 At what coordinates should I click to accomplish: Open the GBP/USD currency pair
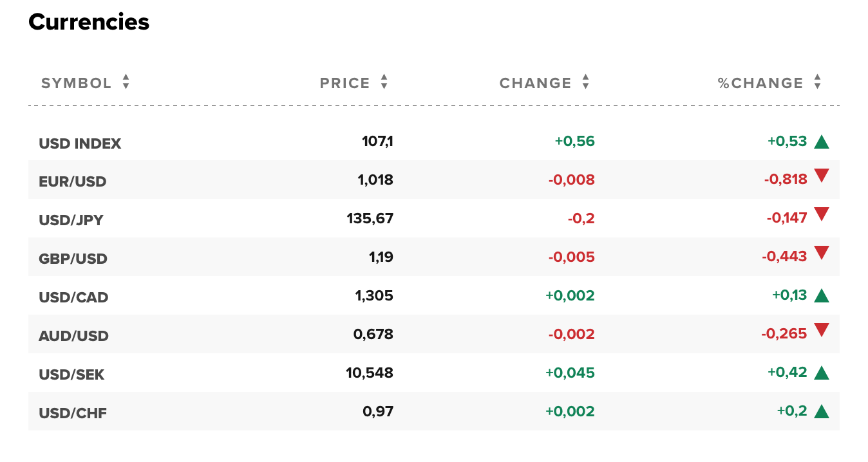pos(73,259)
